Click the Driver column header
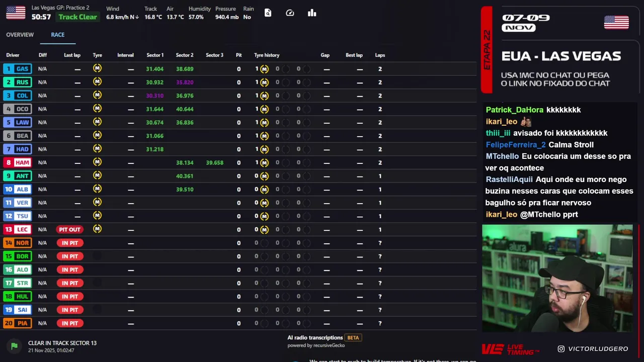The image size is (644, 362). pyautogui.click(x=13, y=55)
